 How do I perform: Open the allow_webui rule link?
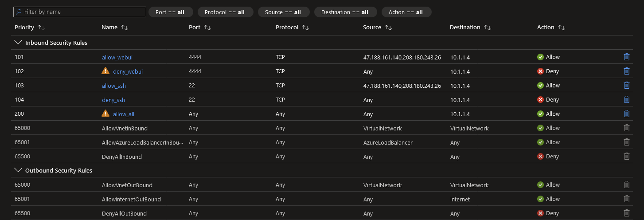click(117, 57)
